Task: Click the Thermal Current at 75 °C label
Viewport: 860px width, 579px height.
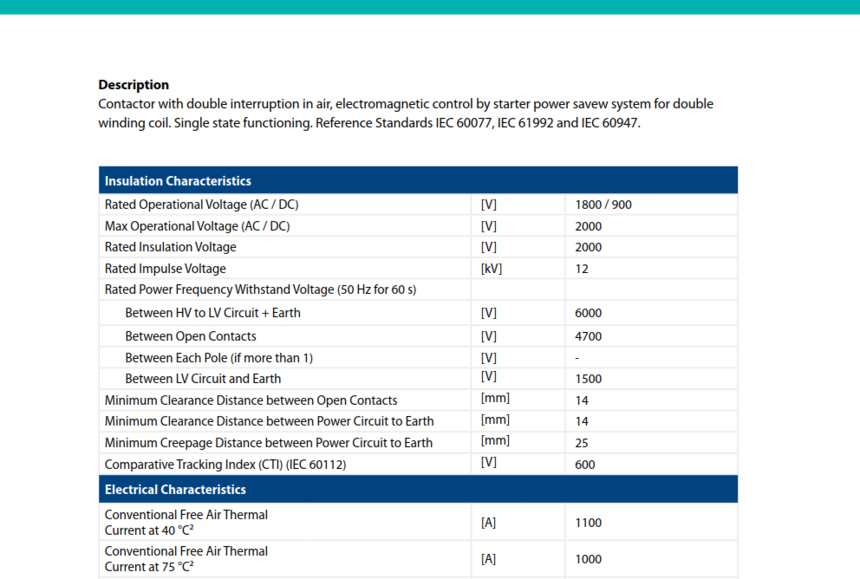Action: (186, 559)
